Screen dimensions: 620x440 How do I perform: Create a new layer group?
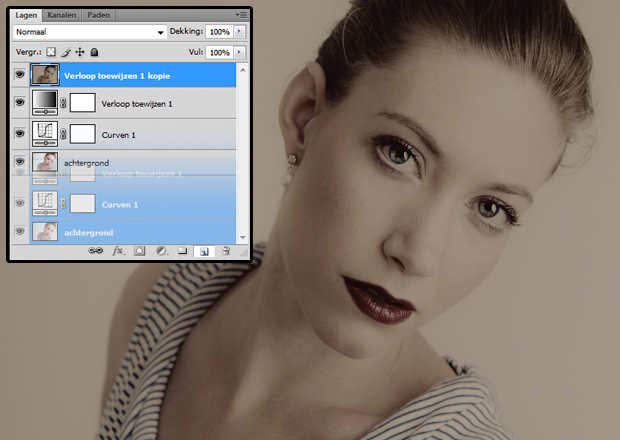pos(182,251)
